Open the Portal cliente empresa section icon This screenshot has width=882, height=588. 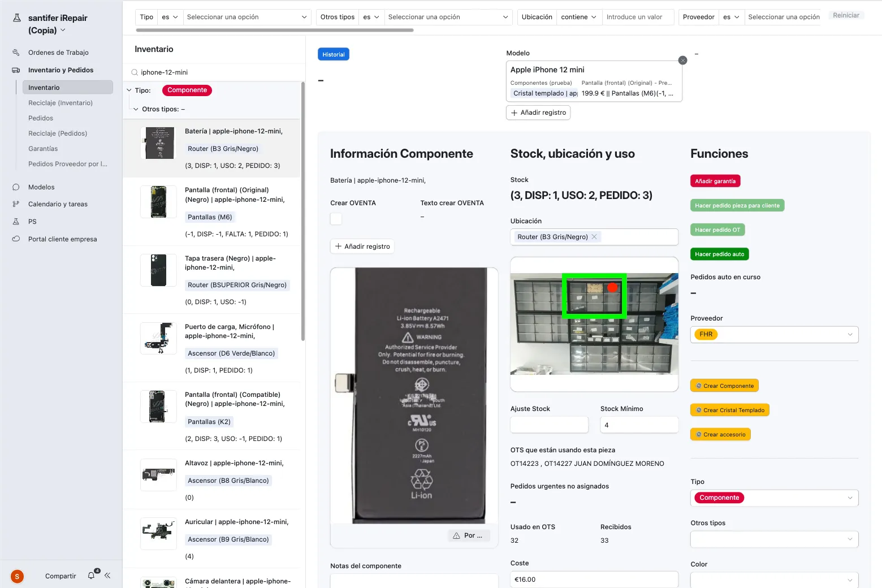click(15, 239)
